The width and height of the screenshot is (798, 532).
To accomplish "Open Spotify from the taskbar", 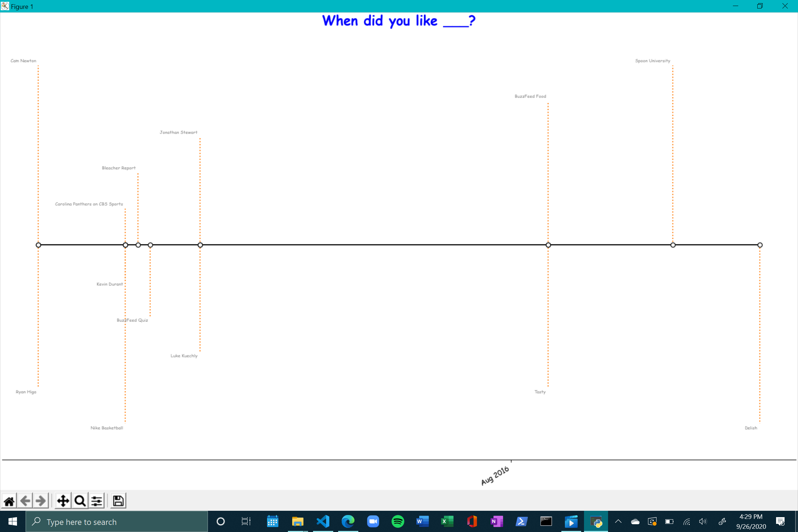I will coord(398,521).
